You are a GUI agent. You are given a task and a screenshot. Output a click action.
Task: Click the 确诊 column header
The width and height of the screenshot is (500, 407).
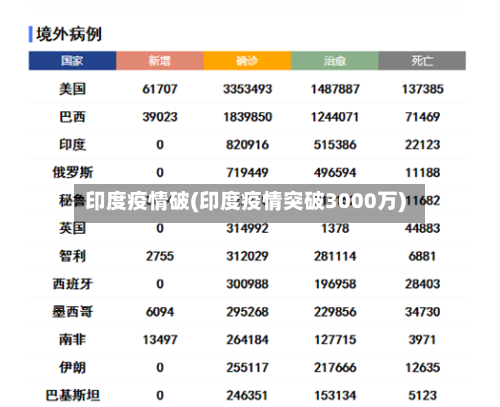click(247, 61)
